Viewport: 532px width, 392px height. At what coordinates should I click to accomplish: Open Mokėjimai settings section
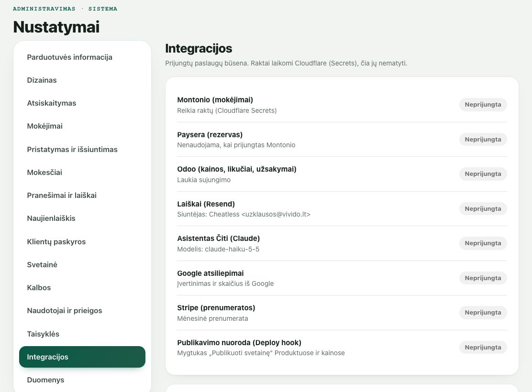(82, 126)
